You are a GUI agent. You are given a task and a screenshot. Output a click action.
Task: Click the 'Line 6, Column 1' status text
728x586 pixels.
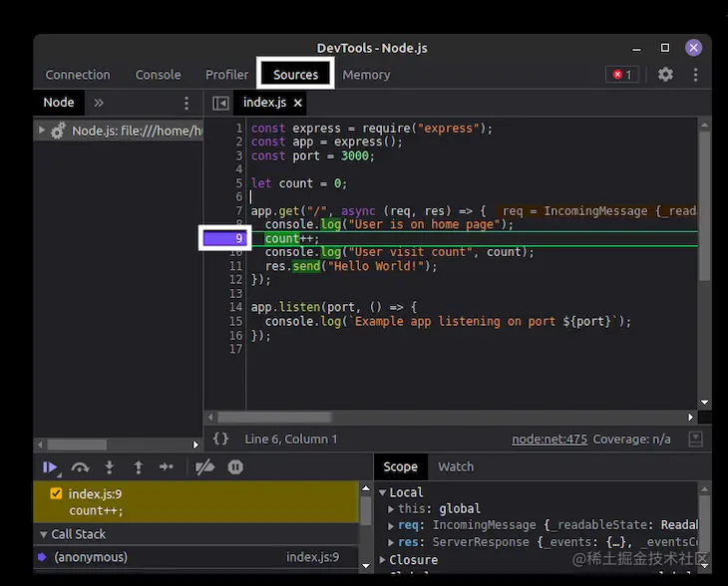click(x=291, y=439)
